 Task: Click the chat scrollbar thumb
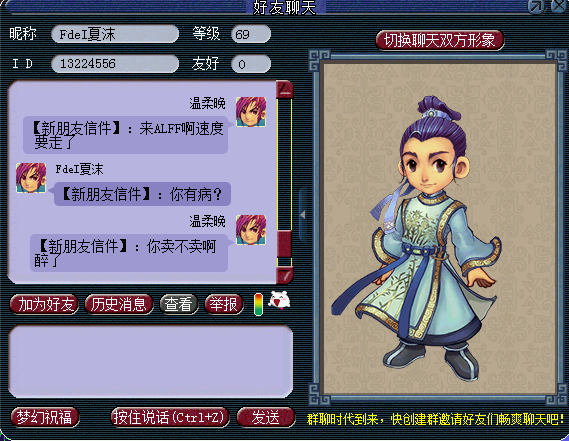[284, 244]
